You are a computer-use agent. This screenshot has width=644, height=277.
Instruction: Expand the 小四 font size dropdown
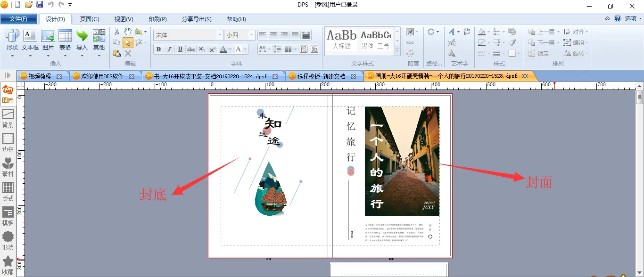coord(251,35)
